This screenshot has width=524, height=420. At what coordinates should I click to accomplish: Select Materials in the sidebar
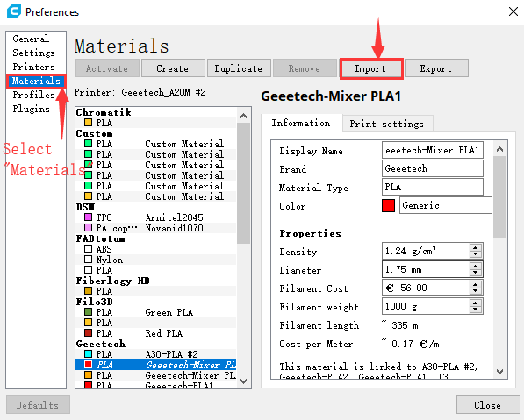(36, 82)
